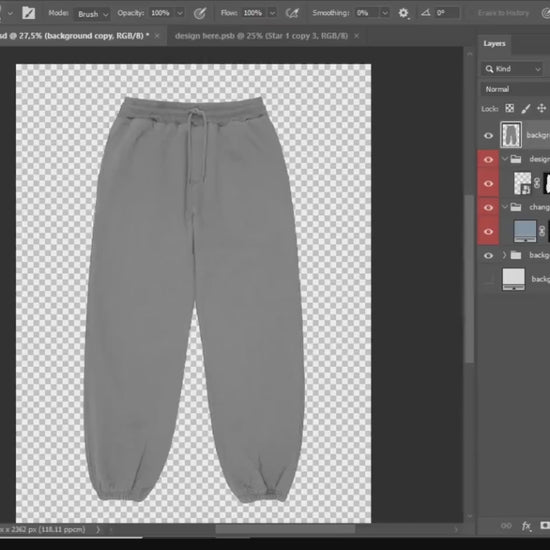This screenshot has height=550, width=550.
Task: Show the hidden bottom background layer
Action: (x=488, y=280)
